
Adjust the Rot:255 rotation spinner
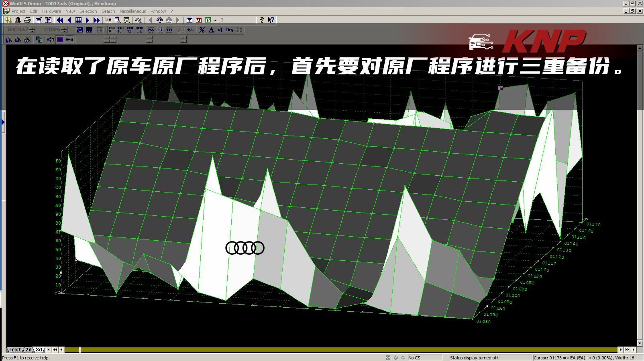[x=33, y=30]
